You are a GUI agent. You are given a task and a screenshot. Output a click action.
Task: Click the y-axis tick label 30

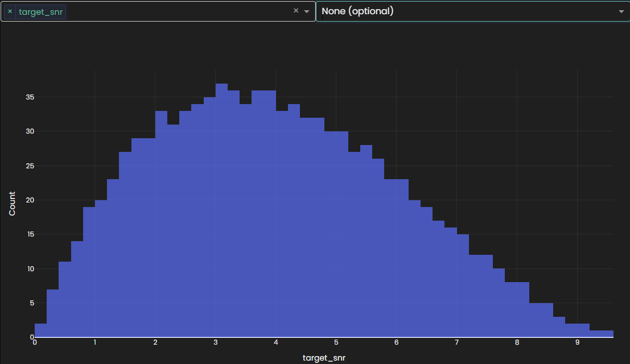pos(30,131)
